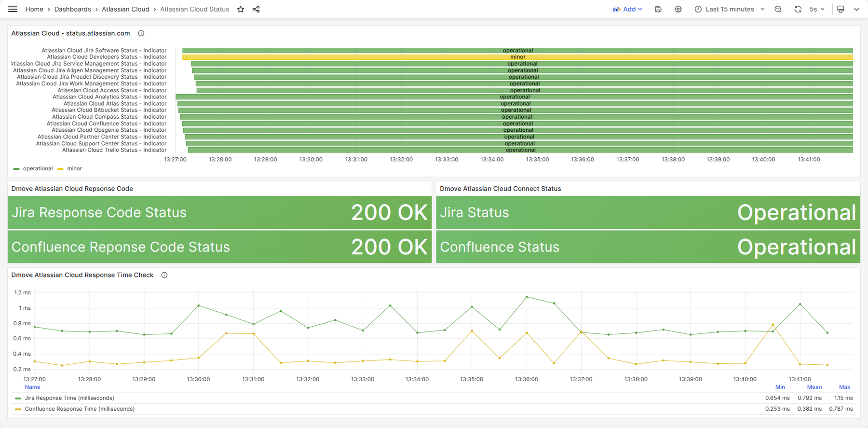Viewport: 868px width, 428px height.
Task: Show info for status.atlassian.com panel
Action: [141, 33]
